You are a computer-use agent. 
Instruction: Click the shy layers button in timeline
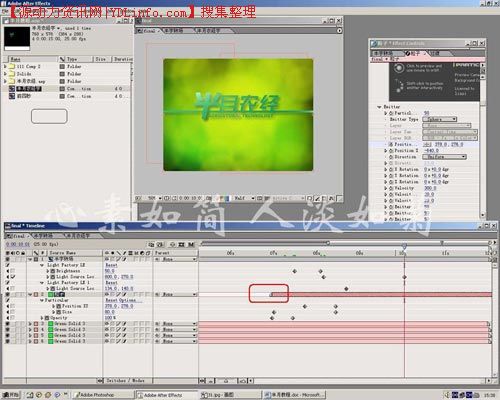(172, 245)
